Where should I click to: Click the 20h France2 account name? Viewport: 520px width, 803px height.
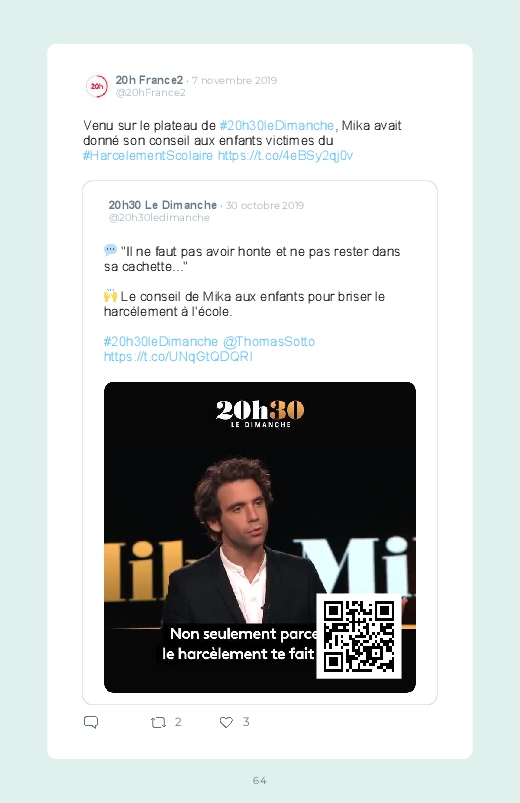coord(149,80)
